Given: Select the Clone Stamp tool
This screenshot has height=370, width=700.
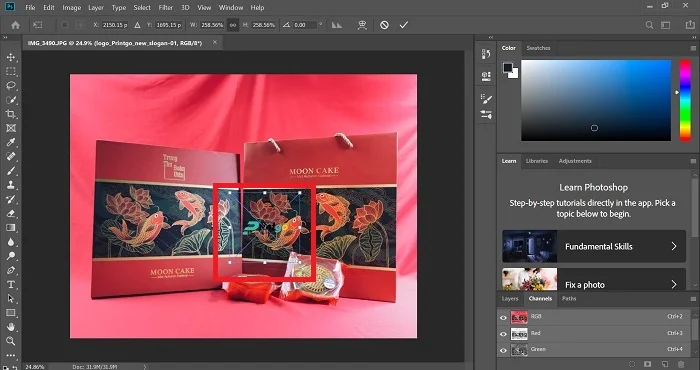Looking at the screenshot, I should click(x=11, y=185).
